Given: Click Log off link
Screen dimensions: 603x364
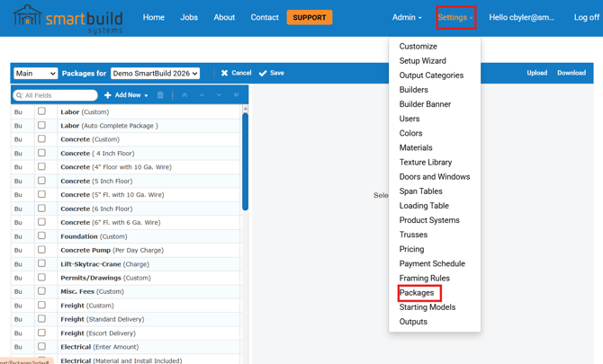Looking at the screenshot, I should [x=587, y=17].
